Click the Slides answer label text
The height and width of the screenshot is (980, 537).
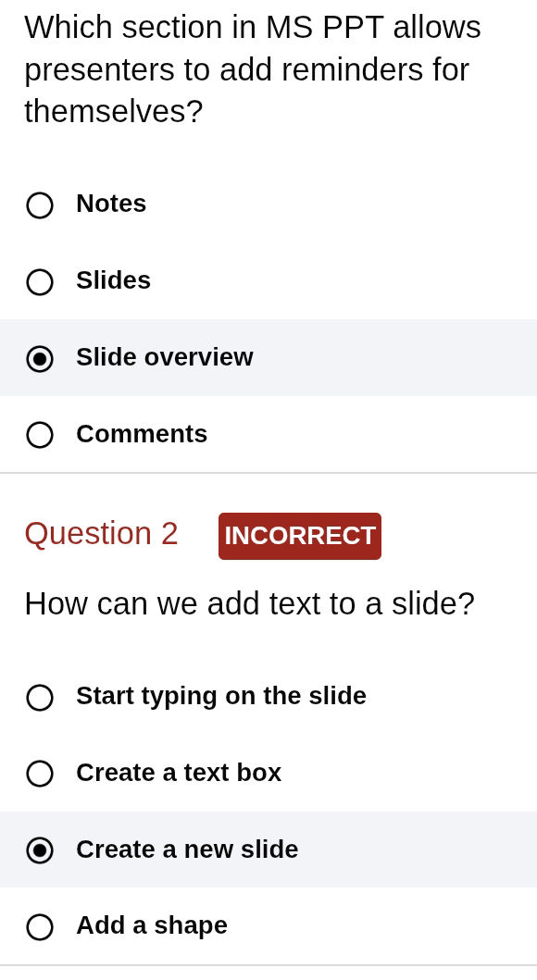113,281
